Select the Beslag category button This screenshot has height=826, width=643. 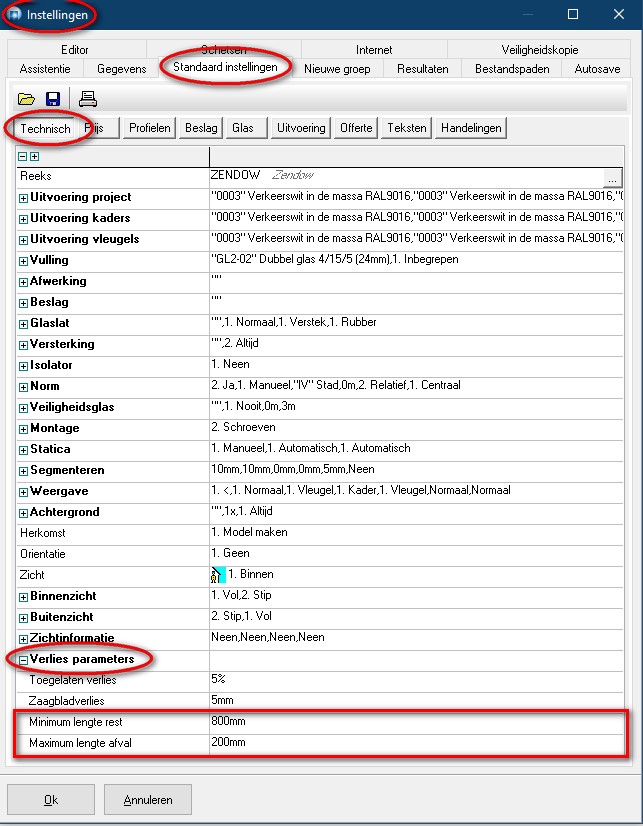click(x=201, y=128)
